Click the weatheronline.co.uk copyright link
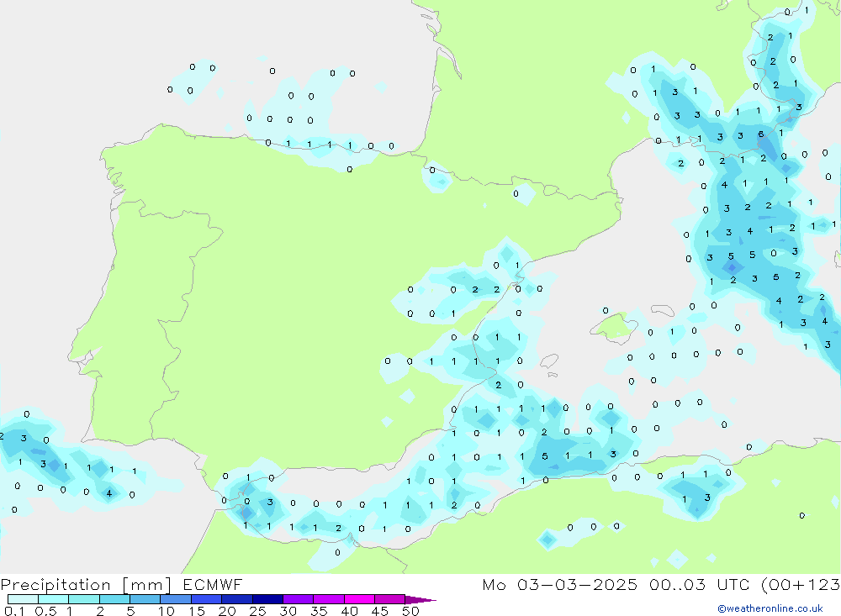This screenshot has height=616, width=841. pyautogui.click(x=770, y=608)
